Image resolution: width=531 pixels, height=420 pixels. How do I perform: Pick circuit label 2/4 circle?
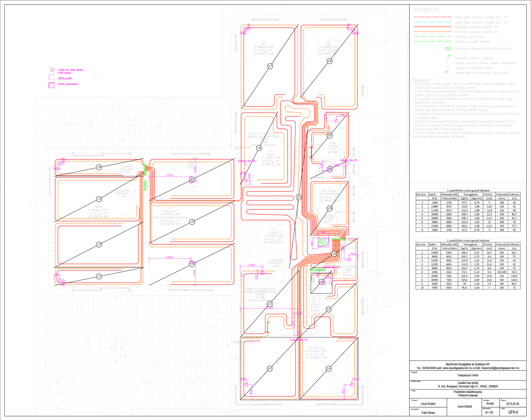(x=329, y=369)
